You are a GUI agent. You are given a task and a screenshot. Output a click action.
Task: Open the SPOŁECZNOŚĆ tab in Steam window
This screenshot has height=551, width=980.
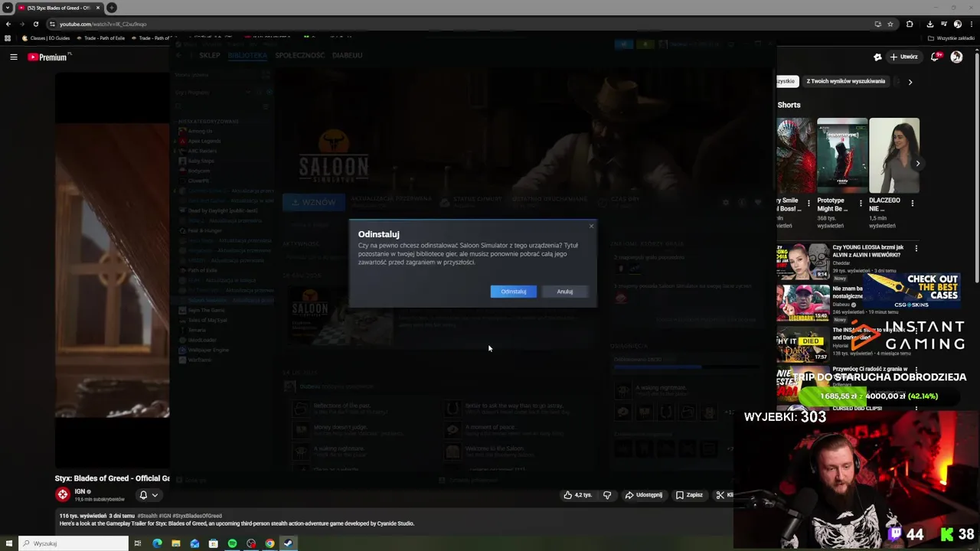[299, 55]
